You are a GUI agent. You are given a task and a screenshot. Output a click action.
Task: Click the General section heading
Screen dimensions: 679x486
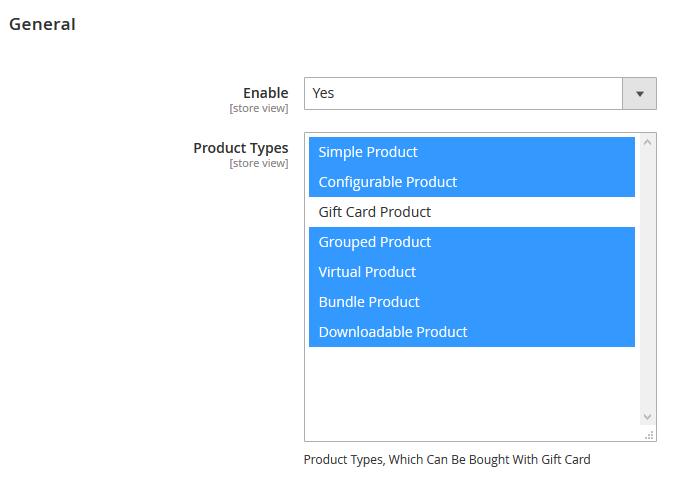(42, 24)
